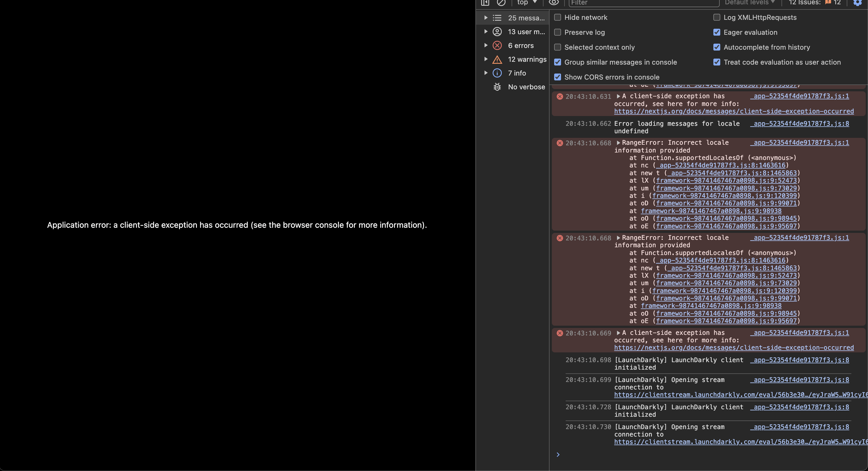The height and width of the screenshot is (471, 868).
Task: Hide the console sidebar panel
Action: pos(485,3)
